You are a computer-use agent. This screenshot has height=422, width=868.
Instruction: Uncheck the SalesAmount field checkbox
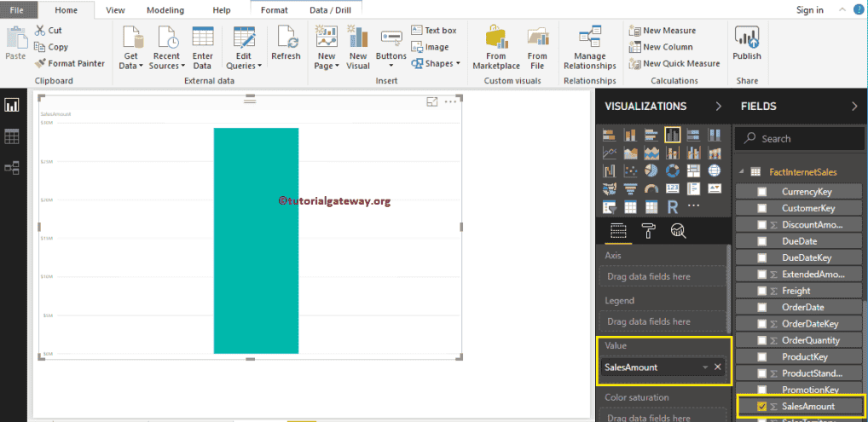coord(762,407)
